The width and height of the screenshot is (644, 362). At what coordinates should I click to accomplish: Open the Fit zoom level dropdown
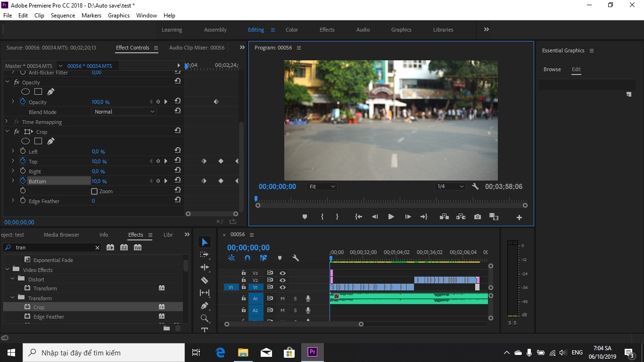(x=322, y=187)
